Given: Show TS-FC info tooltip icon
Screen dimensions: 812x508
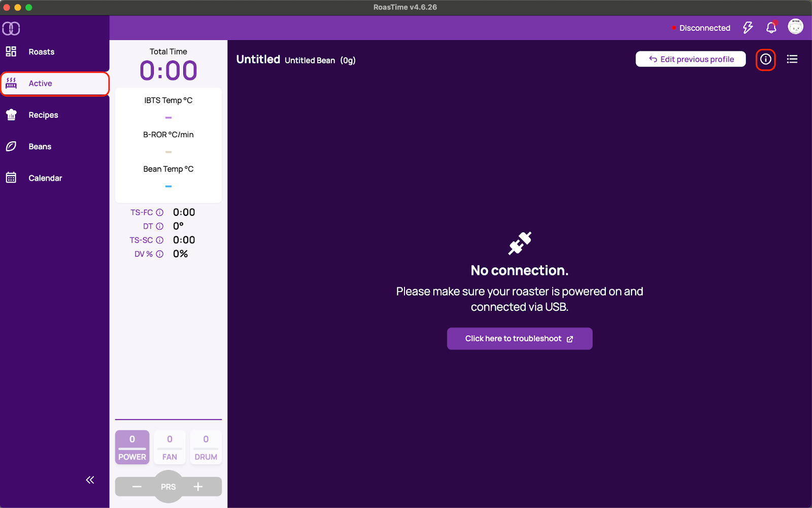Looking at the screenshot, I should (x=159, y=212).
